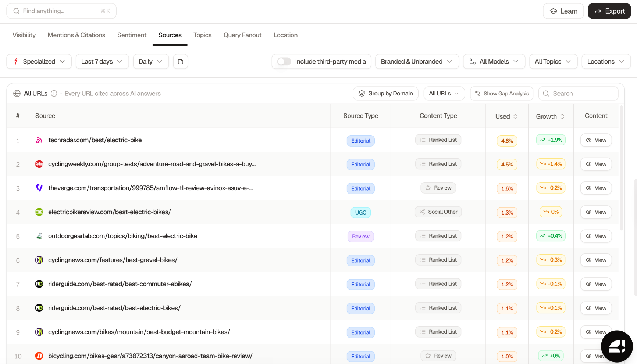Image resolution: width=637 pixels, height=364 pixels.
Task: Sort table by the Used column
Action: (x=506, y=116)
